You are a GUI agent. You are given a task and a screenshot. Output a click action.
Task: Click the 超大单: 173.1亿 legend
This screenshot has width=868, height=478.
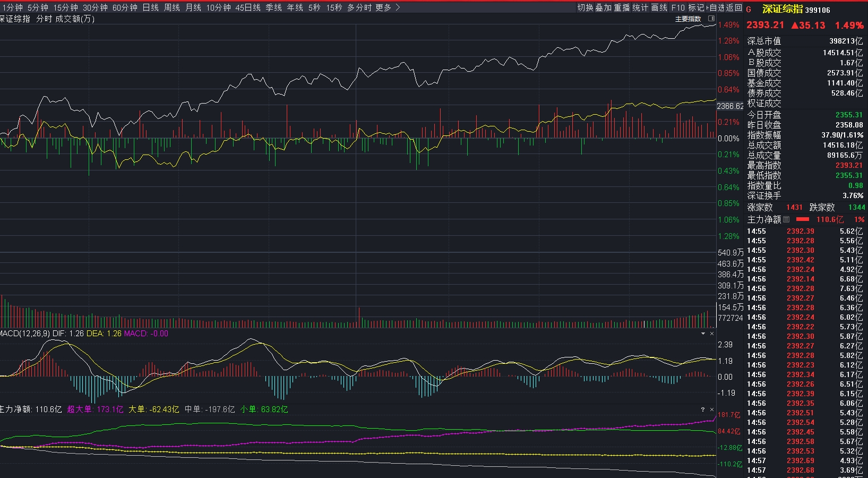coord(95,409)
